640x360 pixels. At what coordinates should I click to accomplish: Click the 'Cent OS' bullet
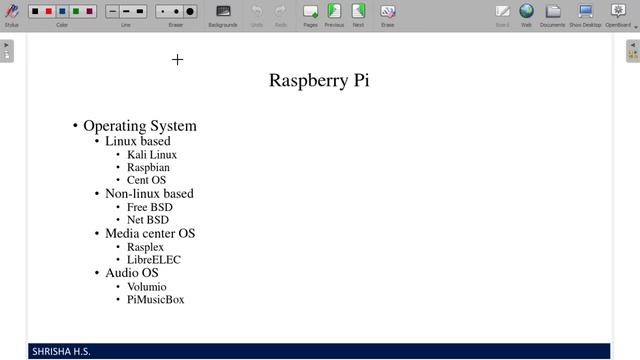(147, 180)
